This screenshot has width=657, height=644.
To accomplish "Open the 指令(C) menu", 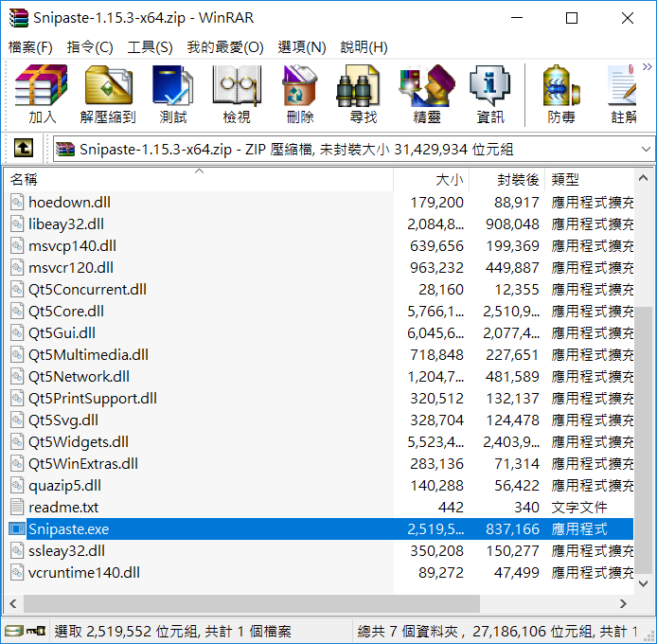I will point(90,47).
